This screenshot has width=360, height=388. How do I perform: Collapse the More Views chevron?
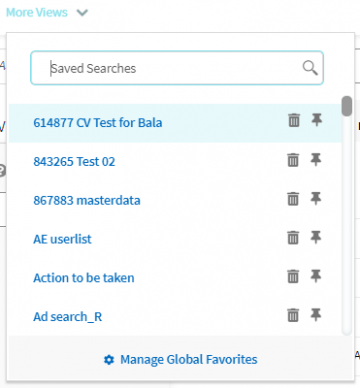pyautogui.click(x=82, y=13)
